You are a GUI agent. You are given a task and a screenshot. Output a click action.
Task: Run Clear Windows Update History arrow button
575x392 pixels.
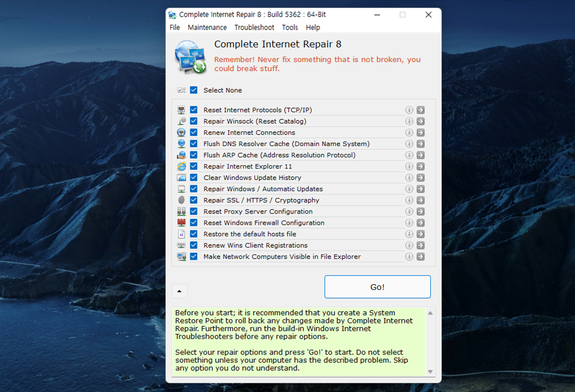point(421,178)
